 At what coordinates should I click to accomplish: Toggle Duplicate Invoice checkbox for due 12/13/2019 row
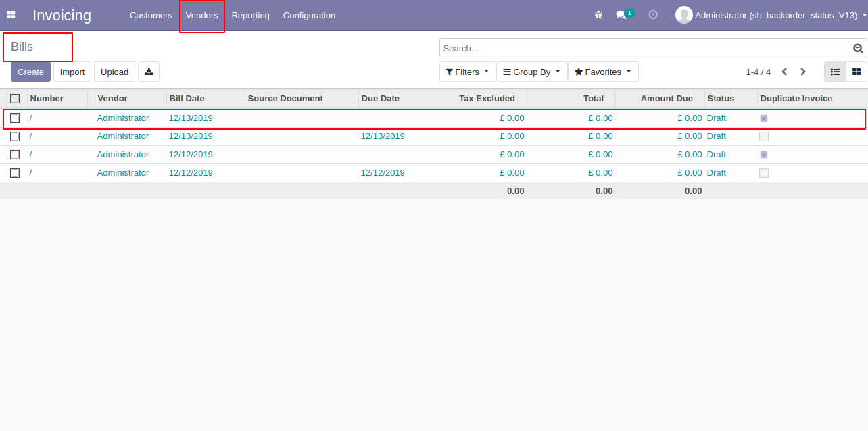[x=764, y=136]
